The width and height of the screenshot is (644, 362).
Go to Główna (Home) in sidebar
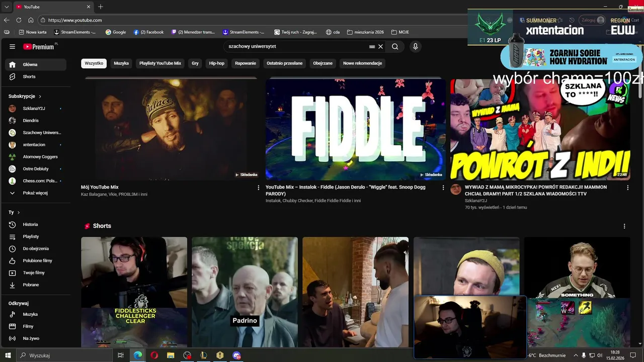(36, 64)
